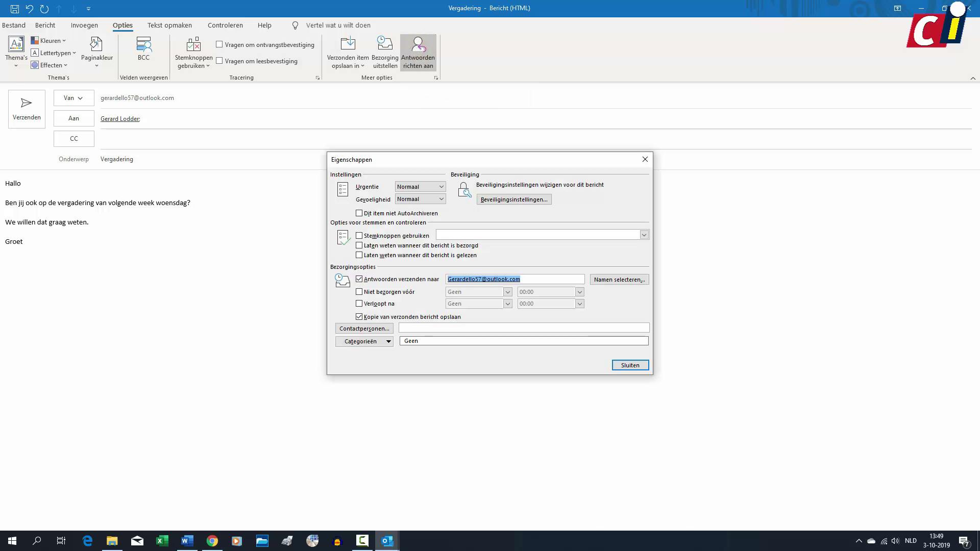Open the Thema's gallery in the ribbon
980x551 pixels.
tap(16, 51)
